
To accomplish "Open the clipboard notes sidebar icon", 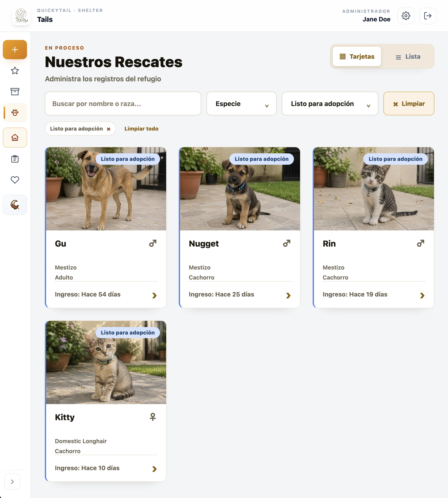I will [15, 159].
